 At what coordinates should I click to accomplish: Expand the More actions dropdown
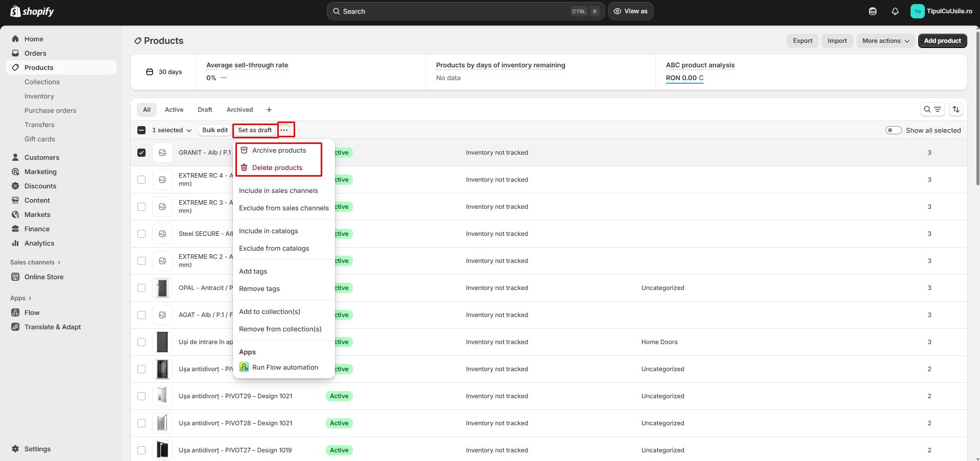885,41
